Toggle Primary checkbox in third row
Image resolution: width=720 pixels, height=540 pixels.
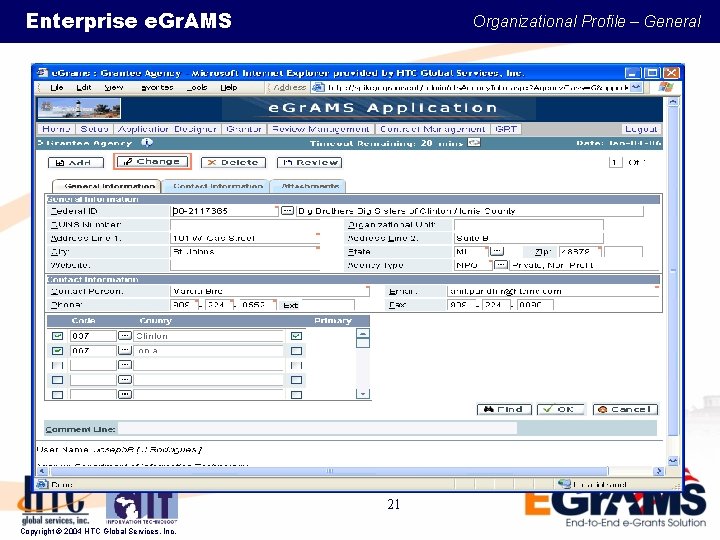(297, 366)
